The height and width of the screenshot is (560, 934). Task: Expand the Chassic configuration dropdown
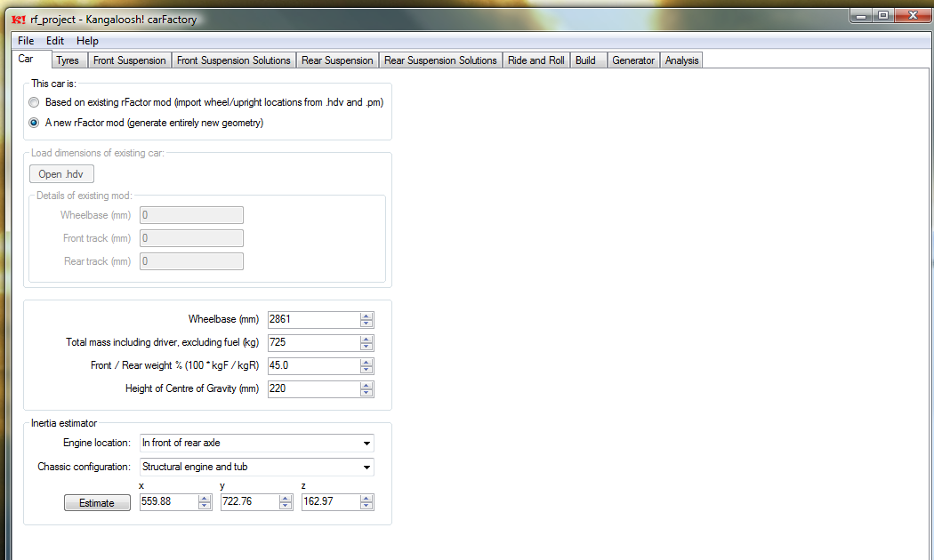257,467
